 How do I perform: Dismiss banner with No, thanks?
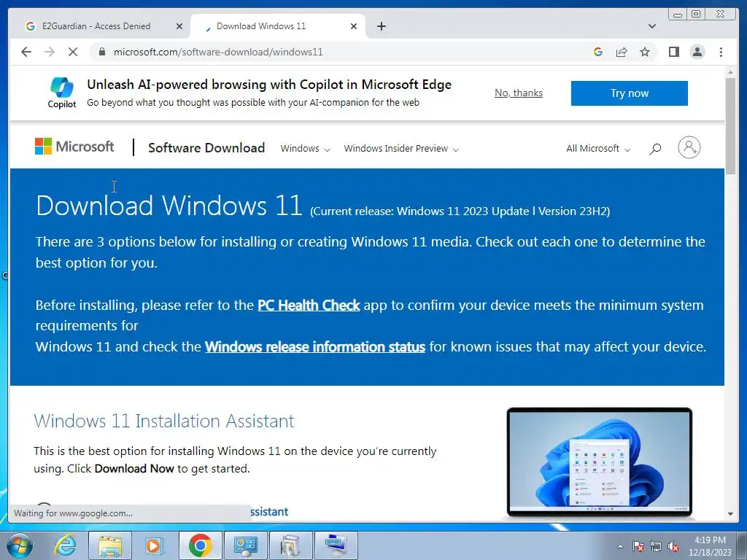(519, 93)
